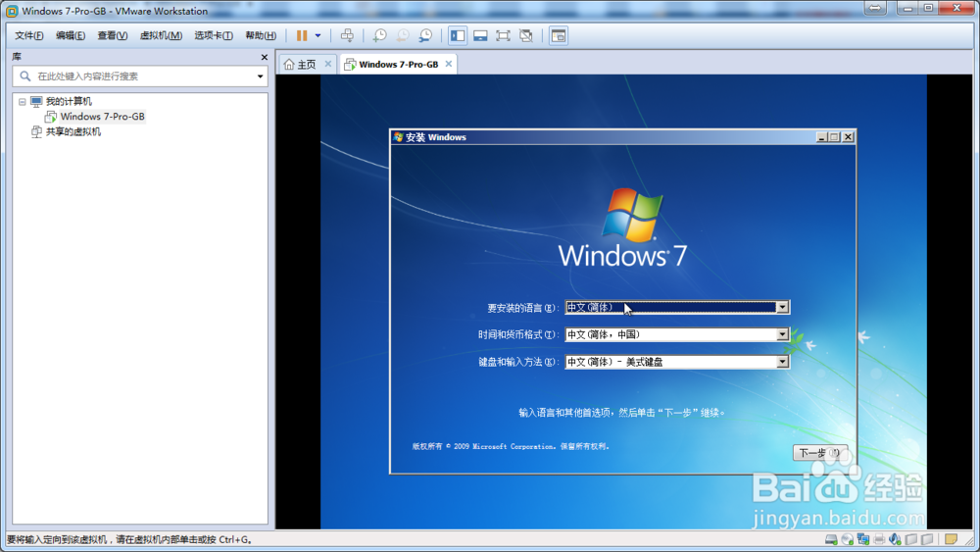Close the Windows 7-Pro-GB tab

(449, 64)
